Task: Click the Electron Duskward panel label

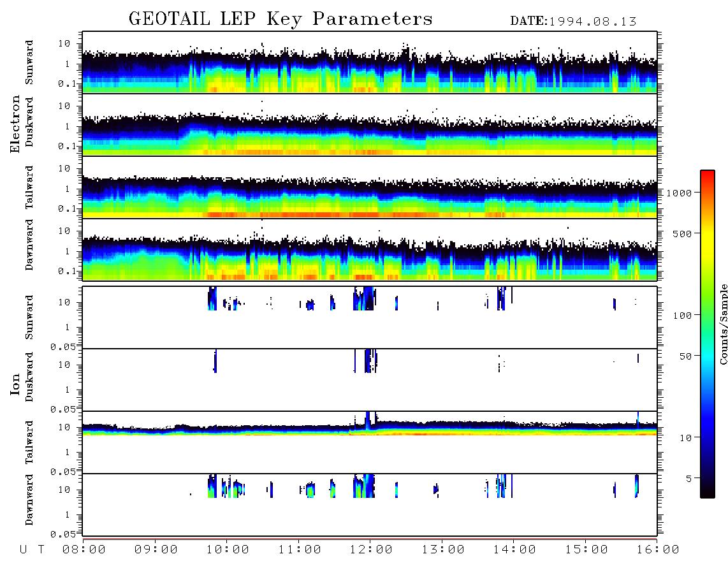Action: click(x=29, y=122)
